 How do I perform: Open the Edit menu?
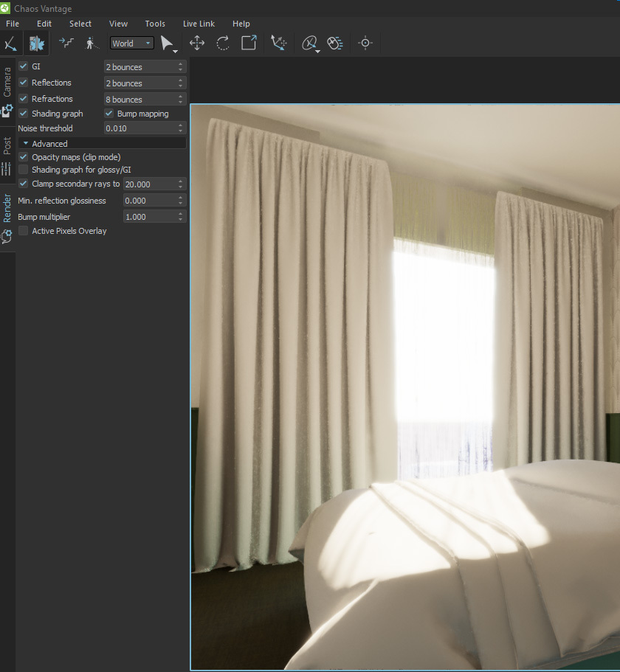(44, 24)
